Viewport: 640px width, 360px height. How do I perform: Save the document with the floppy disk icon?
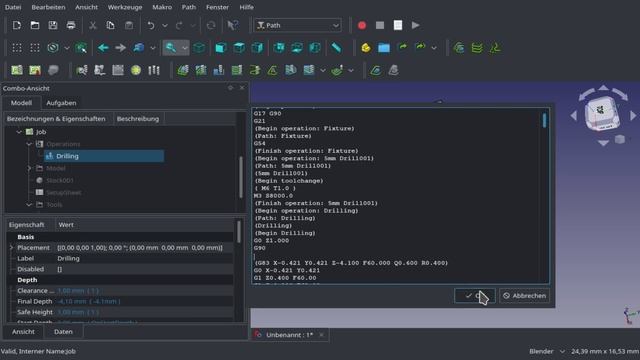(x=53, y=25)
